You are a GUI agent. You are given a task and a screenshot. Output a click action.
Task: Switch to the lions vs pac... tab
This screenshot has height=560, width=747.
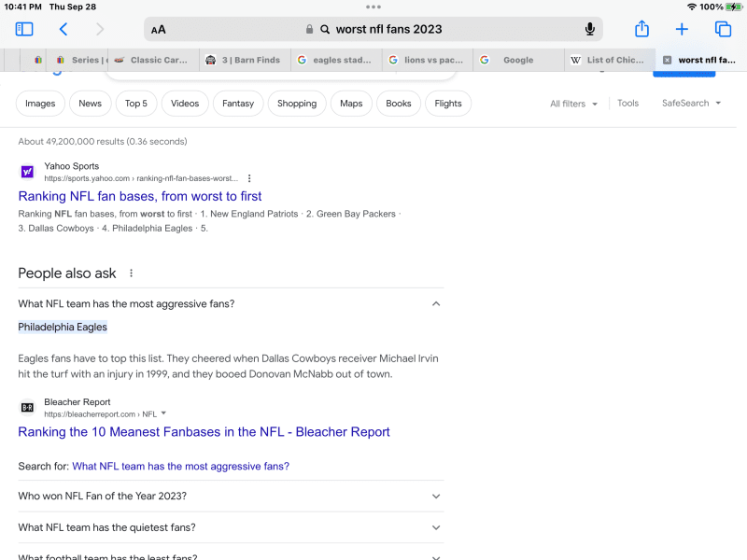(428, 60)
